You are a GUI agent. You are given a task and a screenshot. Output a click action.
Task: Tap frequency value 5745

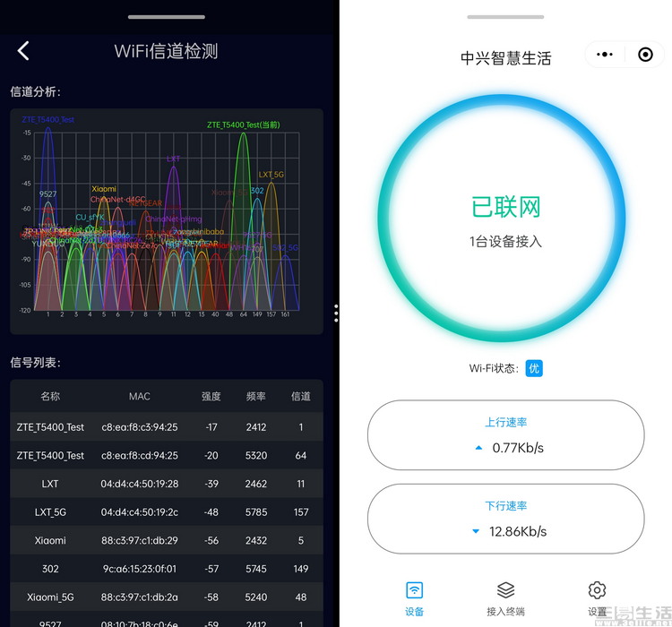256,568
